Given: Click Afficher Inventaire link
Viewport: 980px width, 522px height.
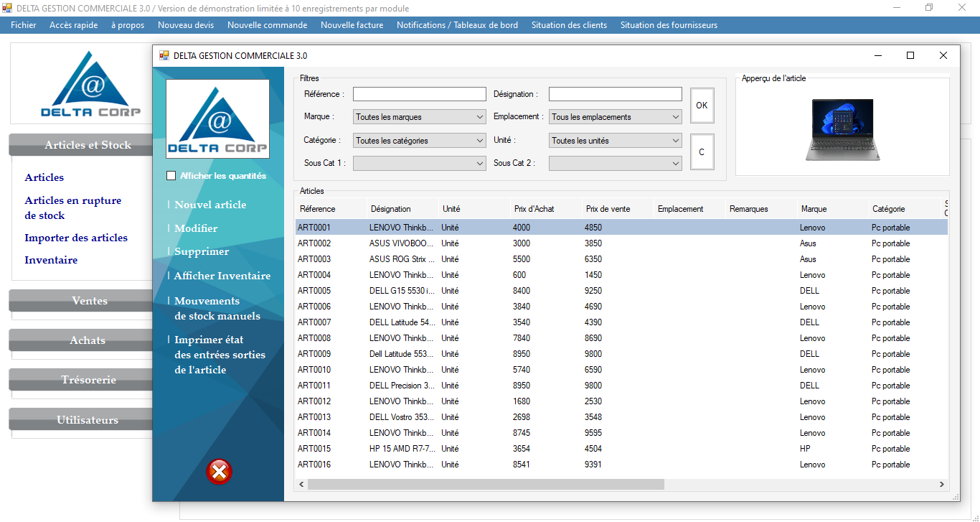Looking at the screenshot, I should coord(222,276).
